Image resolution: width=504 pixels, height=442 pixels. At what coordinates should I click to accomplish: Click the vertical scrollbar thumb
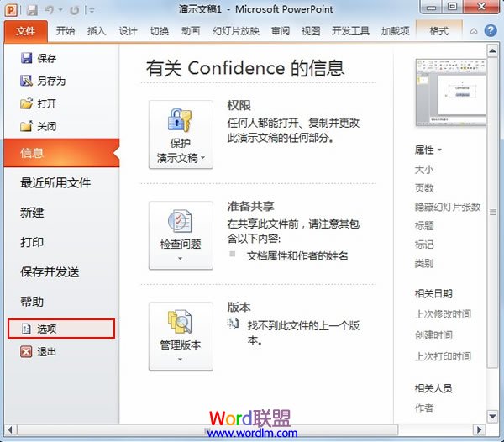[493, 213]
